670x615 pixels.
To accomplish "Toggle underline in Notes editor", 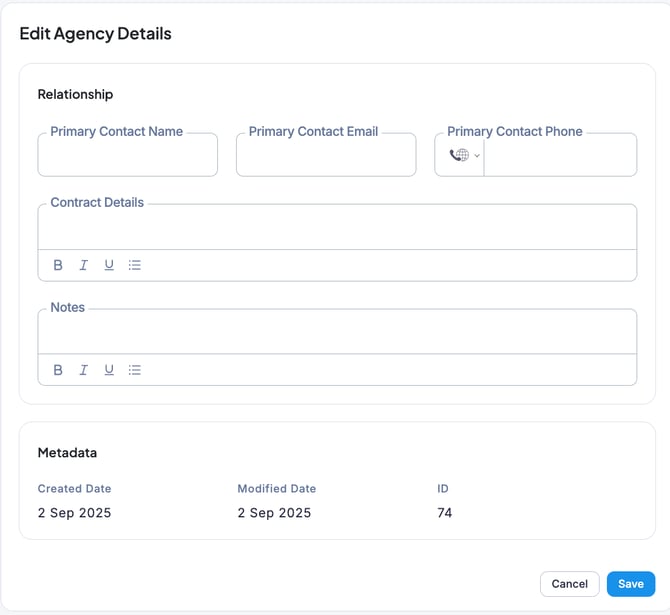I will click(x=109, y=370).
